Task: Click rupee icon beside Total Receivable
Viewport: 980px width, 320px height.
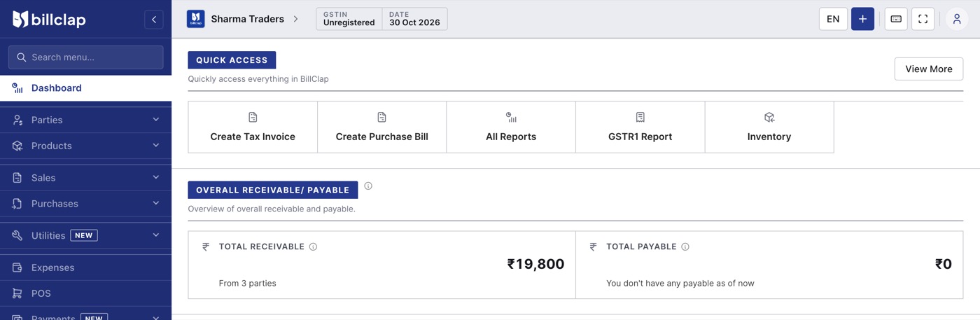Action: pos(206,246)
